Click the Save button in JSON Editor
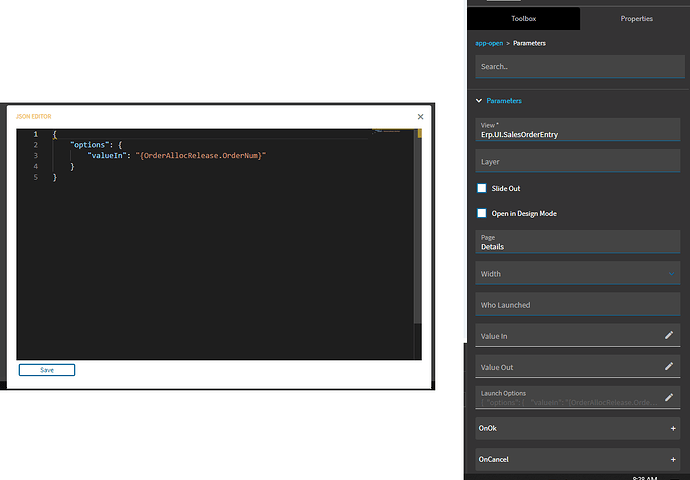 (x=47, y=370)
